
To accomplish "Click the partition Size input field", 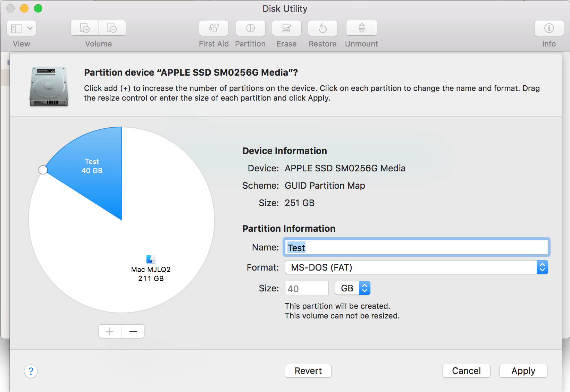I will [x=307, y=288].
